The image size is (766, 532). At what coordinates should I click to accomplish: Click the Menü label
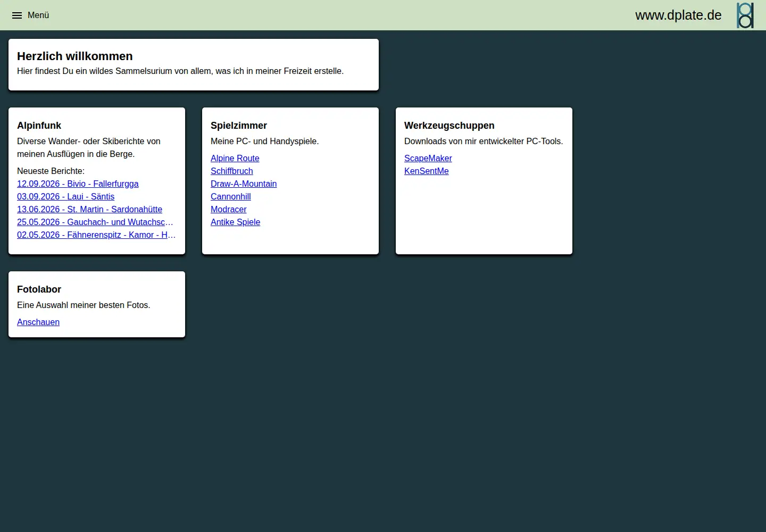38,15
